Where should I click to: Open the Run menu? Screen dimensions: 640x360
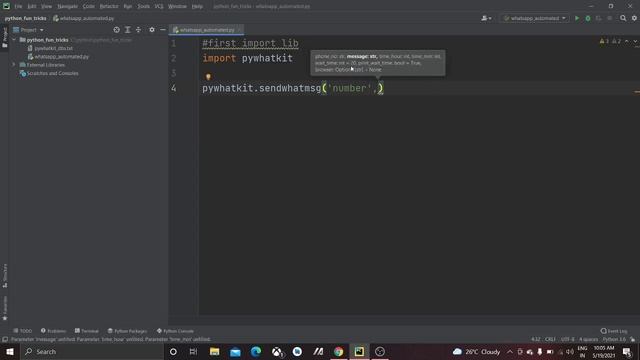point(128,6)
